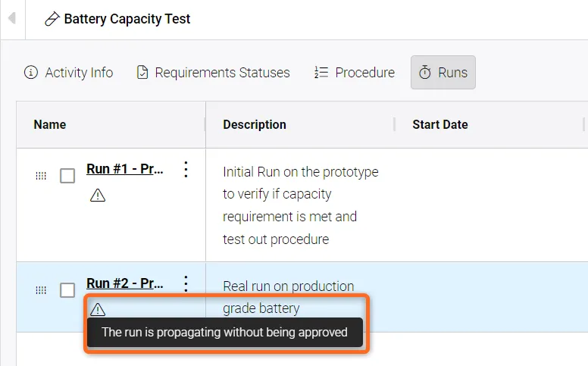Open the three-dot menu for Run #2
Viewport: 588px width, 366px height.
(x=186, y=284)
